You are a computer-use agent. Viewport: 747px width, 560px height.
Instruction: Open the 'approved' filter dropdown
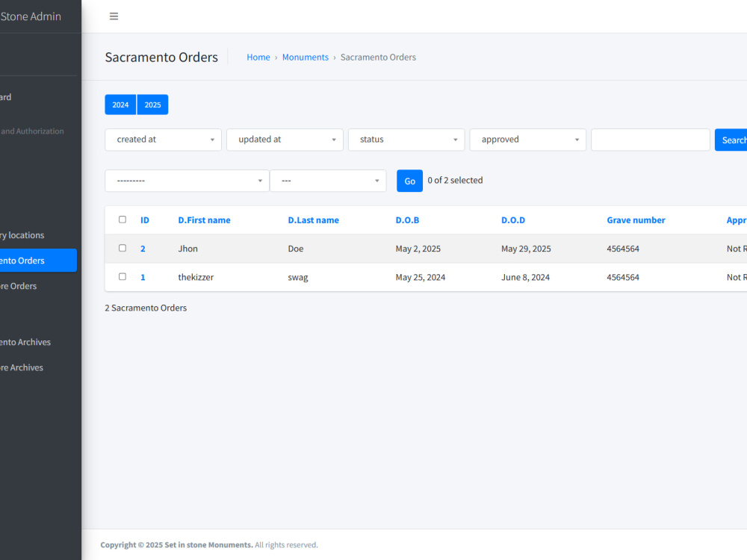[x=527, y=140]
